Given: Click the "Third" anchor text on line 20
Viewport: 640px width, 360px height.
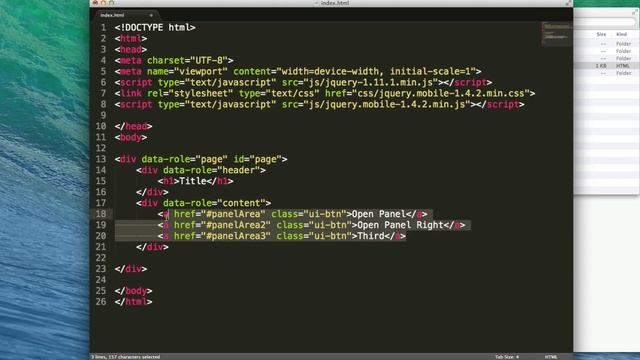Looking at the screenshot, I should click(x=371, y=236).
